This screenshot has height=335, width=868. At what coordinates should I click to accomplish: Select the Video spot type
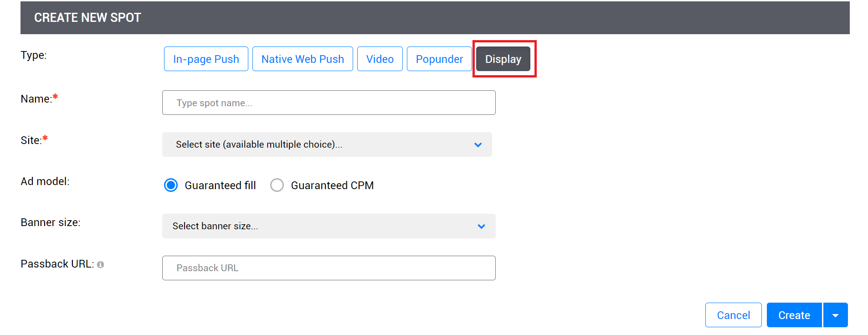point(380,59)
